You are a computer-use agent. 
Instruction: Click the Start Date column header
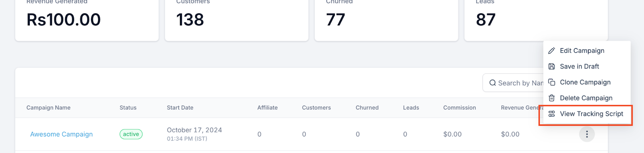click(x=180, y=108)
